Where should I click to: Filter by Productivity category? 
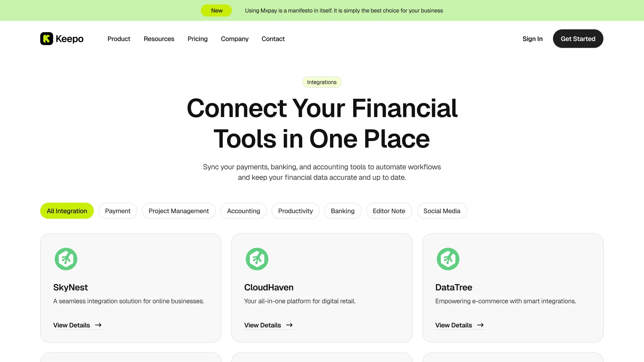296,211
